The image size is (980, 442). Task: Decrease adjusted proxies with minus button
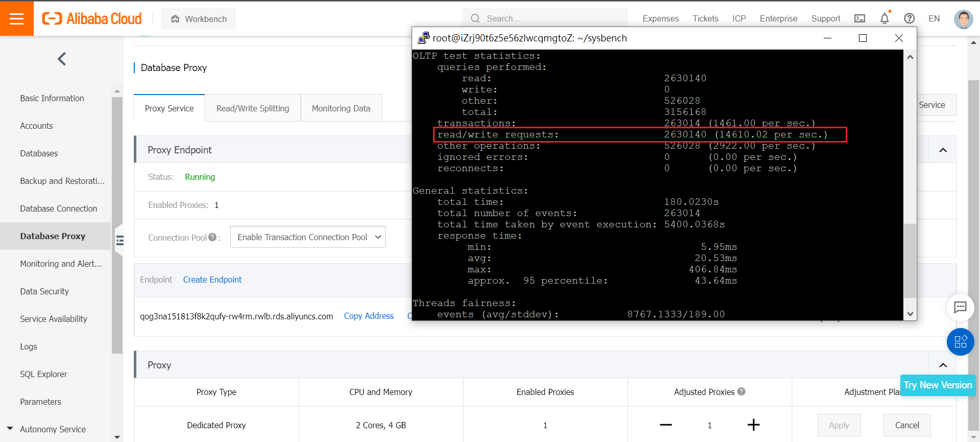665,425
